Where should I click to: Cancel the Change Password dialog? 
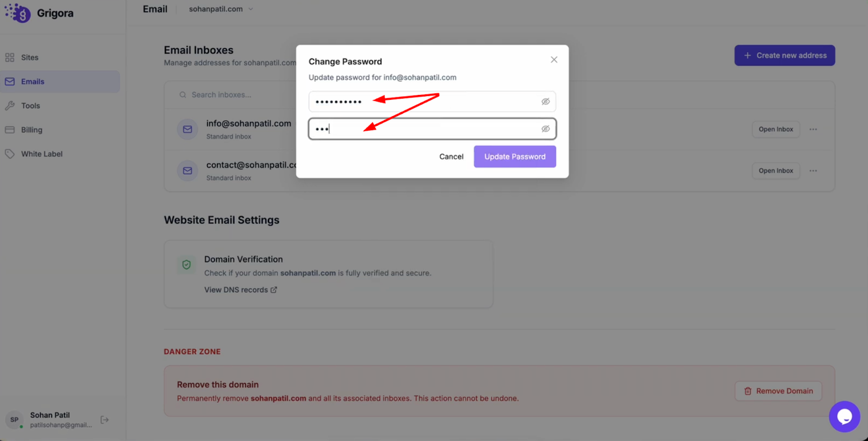tap(451, 157)
